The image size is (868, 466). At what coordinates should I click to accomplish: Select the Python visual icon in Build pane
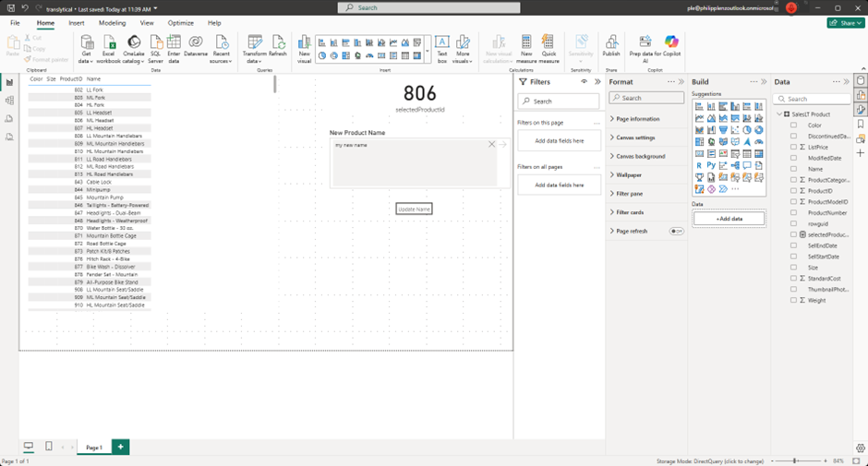(x=711, y=166)
